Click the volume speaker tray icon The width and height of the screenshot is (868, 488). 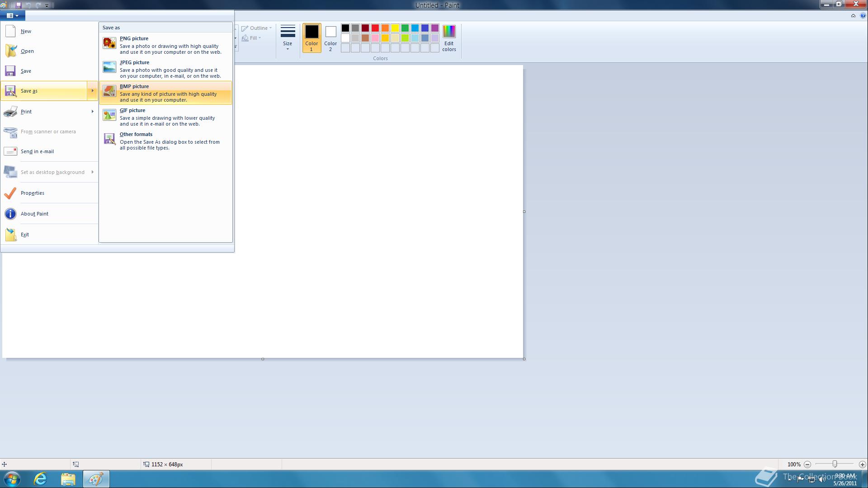click(x=822, y=479)
